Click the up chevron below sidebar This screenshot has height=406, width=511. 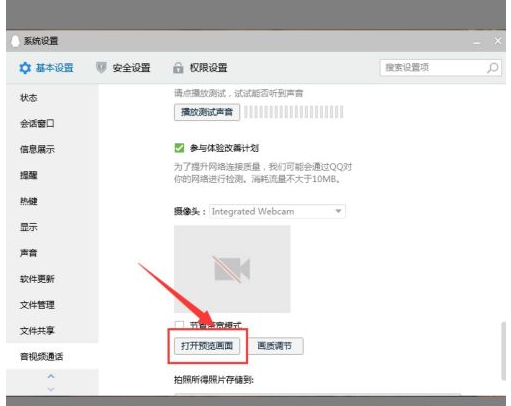click(51, 376)
